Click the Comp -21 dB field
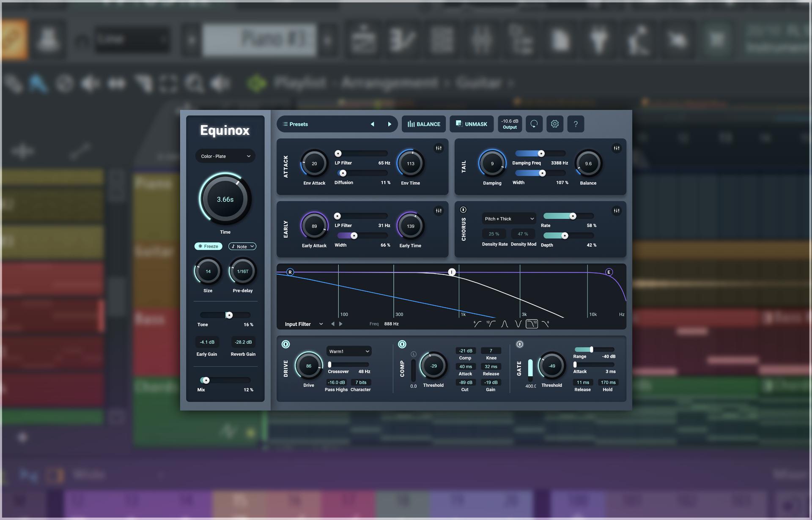 click(466, 350)
